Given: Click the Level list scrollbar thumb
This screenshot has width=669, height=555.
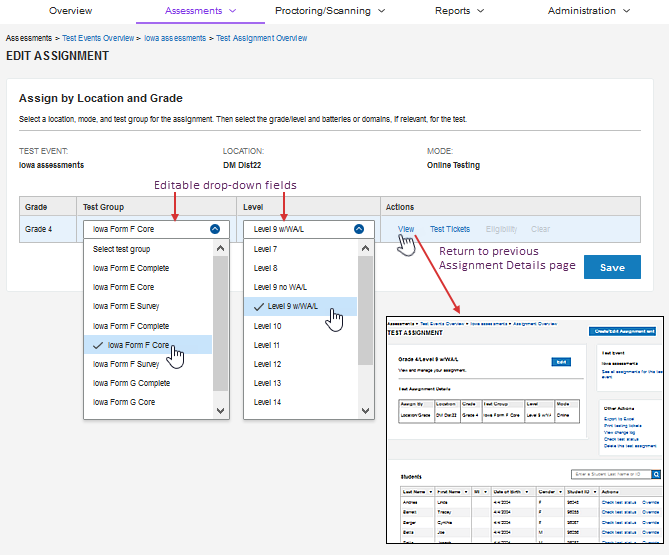Looking at the screenshot, I should 366,311.
